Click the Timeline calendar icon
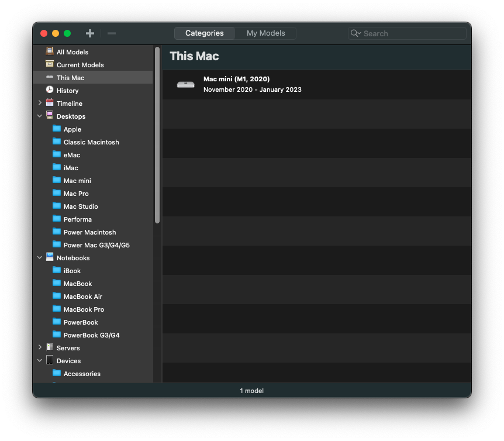Viewport: 504px width, 441px height. [x=50, y=103]
